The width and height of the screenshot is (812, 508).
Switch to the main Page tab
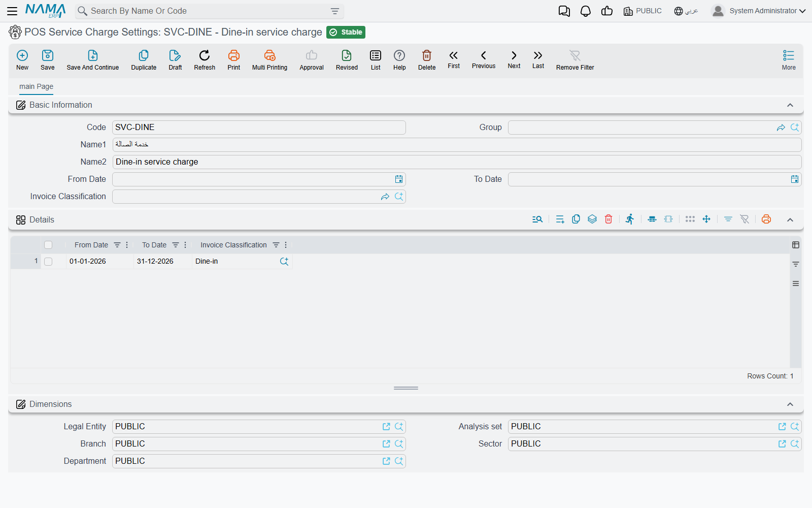coord(36,86)
